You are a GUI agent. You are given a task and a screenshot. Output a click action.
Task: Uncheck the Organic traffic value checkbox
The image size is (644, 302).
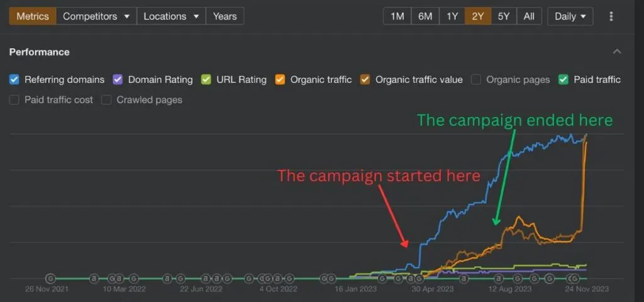[x=365, y=80]
